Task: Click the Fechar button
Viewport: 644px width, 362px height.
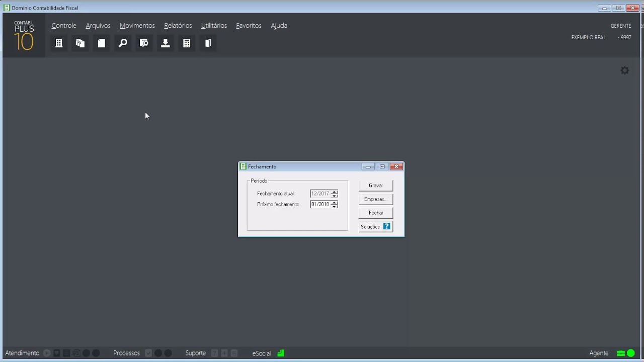Action: click(376, 213)
